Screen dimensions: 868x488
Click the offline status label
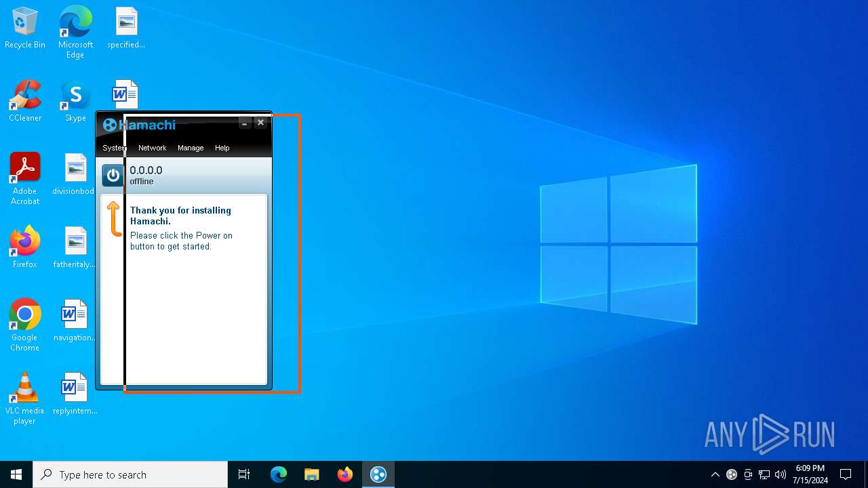click(x=142, y=182)
